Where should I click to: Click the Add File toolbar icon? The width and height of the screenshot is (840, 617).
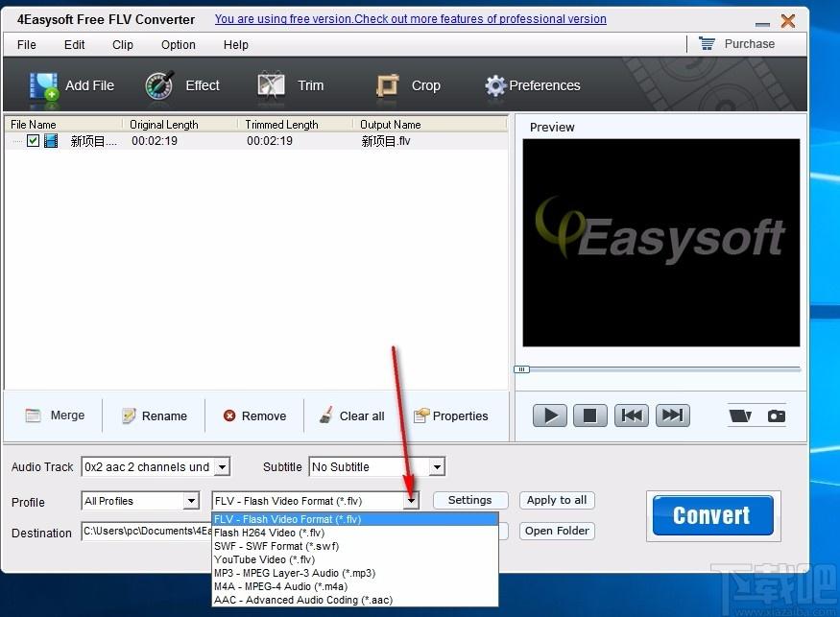(44, 85)
